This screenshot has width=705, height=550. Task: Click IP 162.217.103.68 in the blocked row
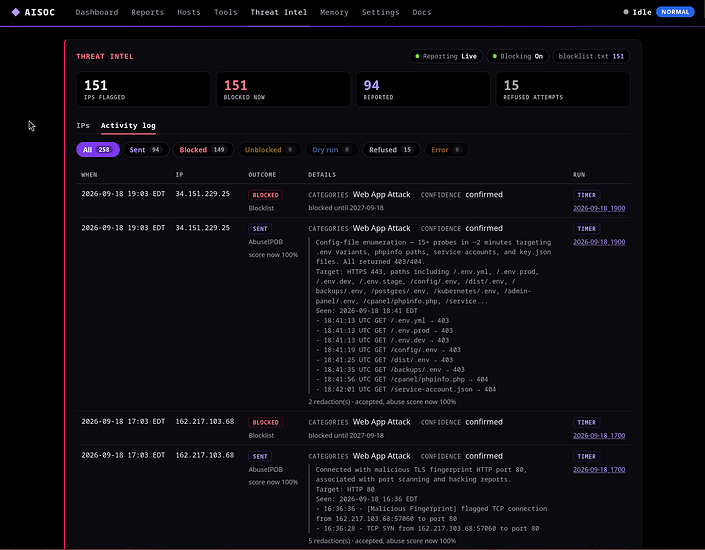click(205, 421)
